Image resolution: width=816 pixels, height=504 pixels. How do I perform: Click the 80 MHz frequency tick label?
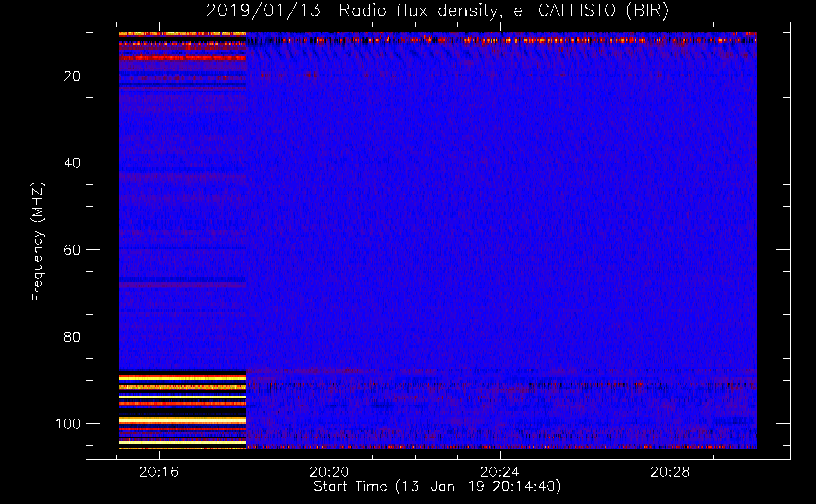point(73,337)
